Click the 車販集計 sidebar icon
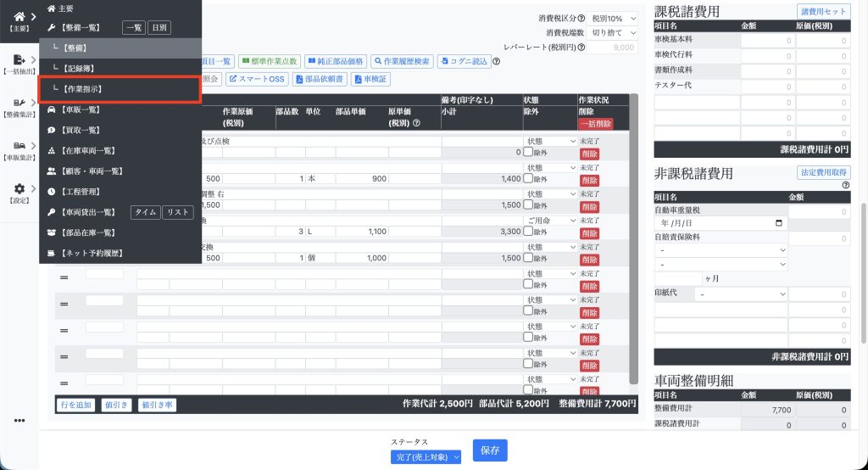 click(x=19, y=146)
